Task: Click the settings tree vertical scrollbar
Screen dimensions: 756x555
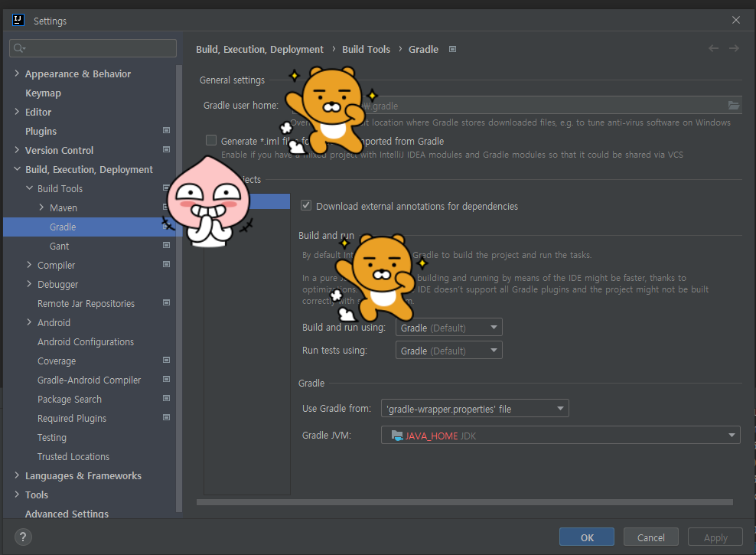Action: [179, 289]
